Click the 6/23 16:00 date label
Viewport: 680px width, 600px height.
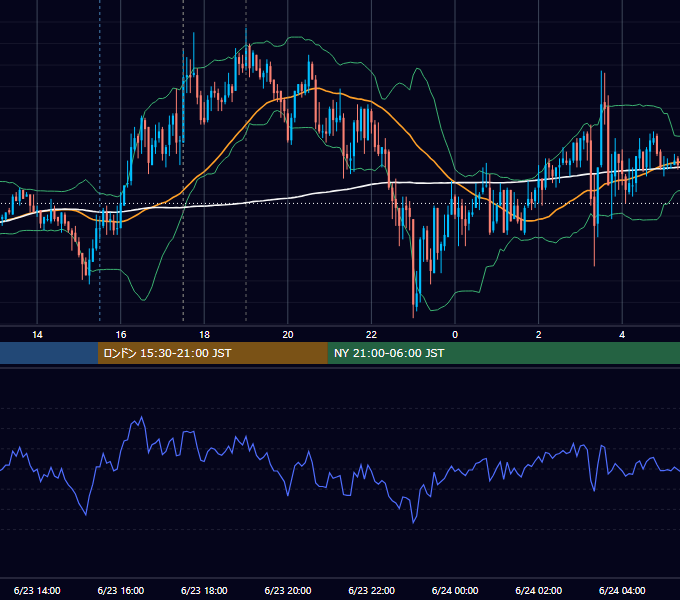click(x=121, y=590)
